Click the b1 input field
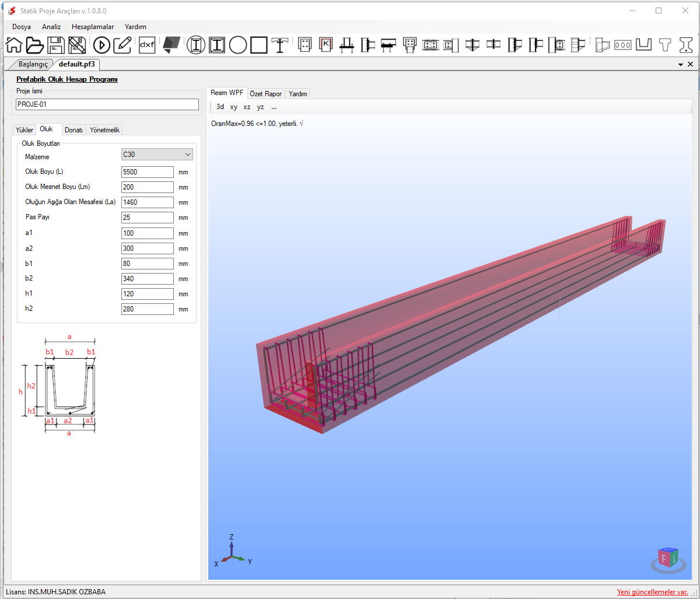 (x=148, y=264)
